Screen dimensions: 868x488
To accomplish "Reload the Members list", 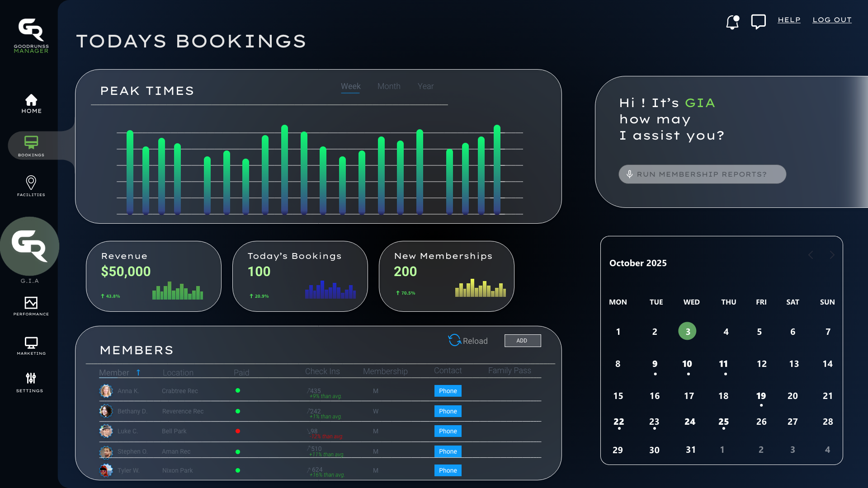I will [x=468, y=340].
